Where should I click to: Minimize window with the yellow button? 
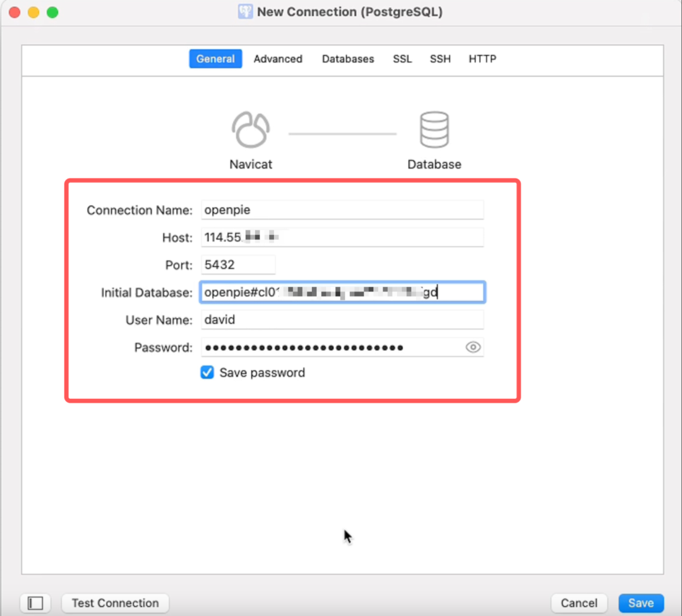[33, 12]
